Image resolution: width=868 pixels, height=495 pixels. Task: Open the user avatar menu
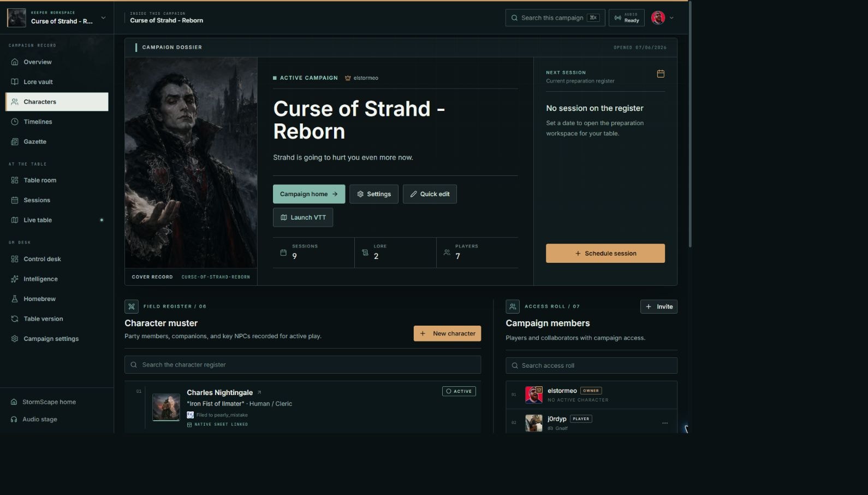point(658,17)
